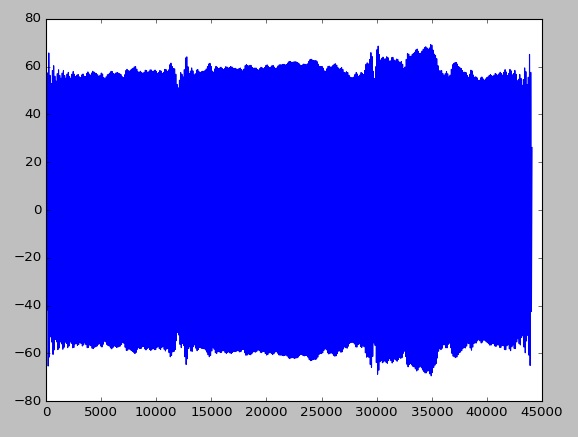578x437 pixels.
Task: Click the y-axis label −80
Action: (x=28, y=400)
